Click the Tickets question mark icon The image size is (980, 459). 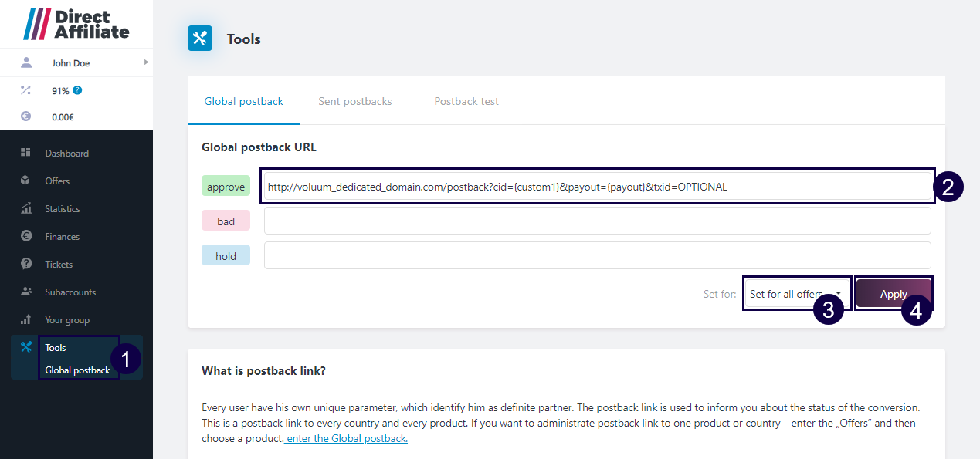(25, 264)
